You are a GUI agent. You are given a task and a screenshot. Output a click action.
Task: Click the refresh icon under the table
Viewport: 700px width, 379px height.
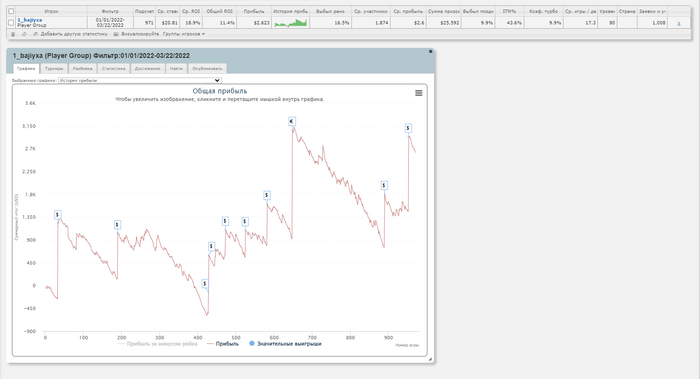24,34
